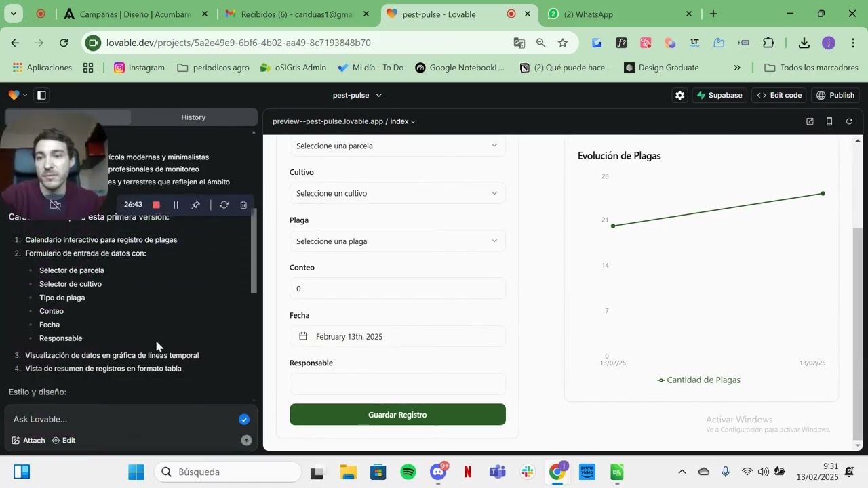Close the pest-pulse Lovable tab
The image size is (868, 488).
coord(528,14)
